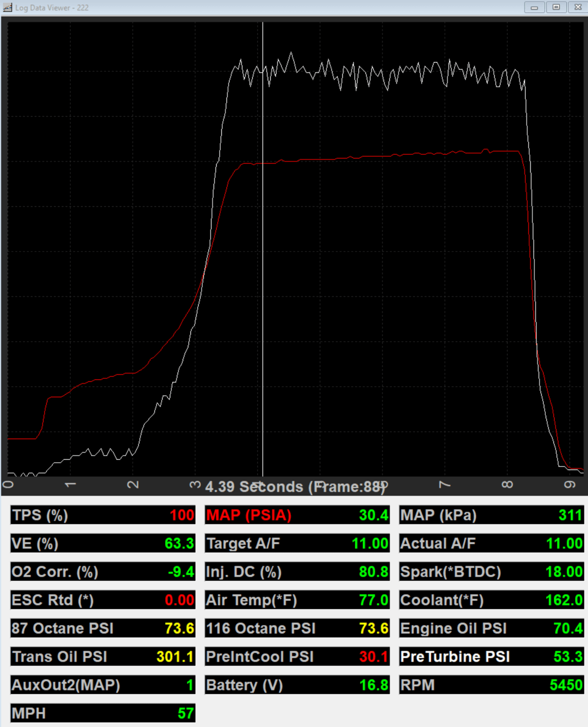This screenshot has height=727, width=588.
Task: Click time axis label 7
Action: click(444, 485)
